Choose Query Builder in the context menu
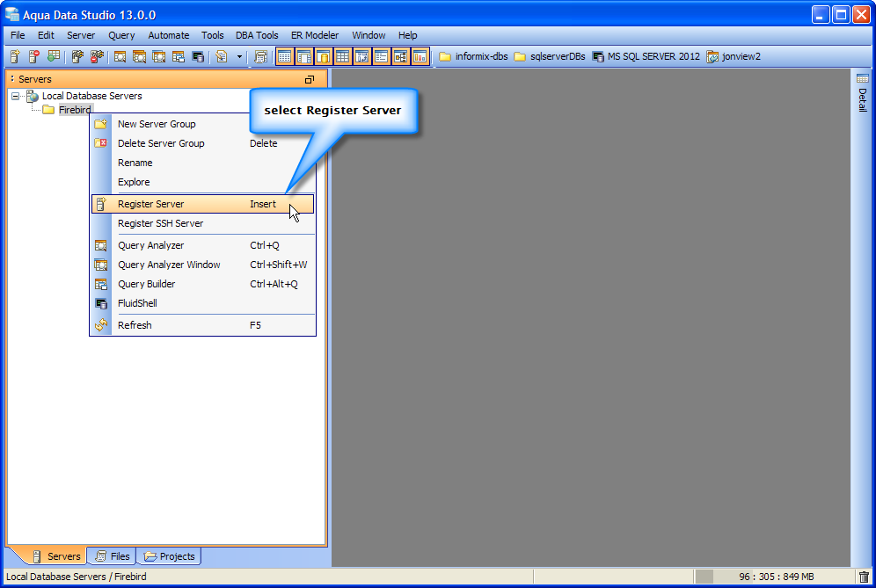The image size is (876, 588). (x=202, y=284)
